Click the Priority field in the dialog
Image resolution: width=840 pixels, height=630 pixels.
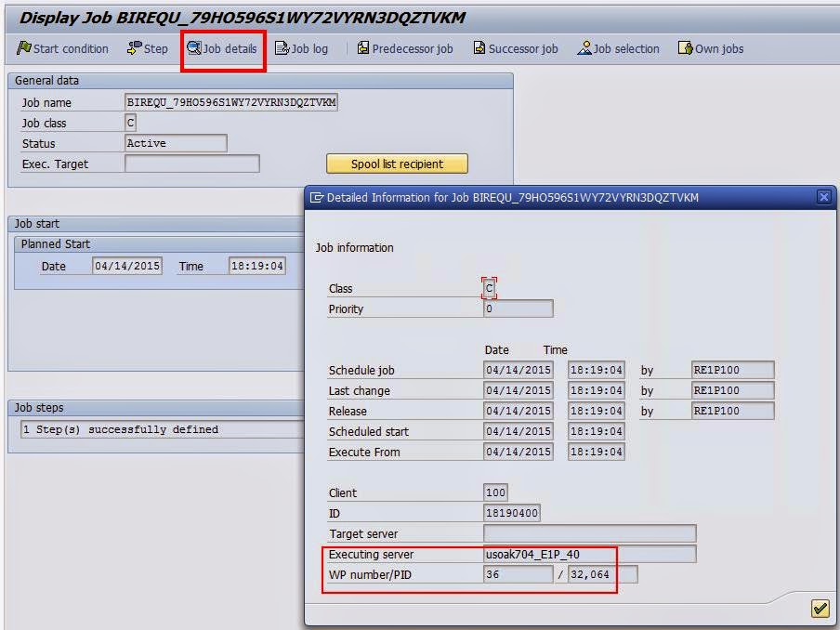[517, 308]
